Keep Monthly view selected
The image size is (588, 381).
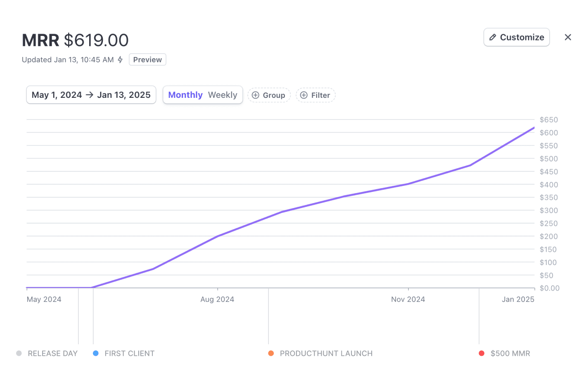(x=185, y=95)
